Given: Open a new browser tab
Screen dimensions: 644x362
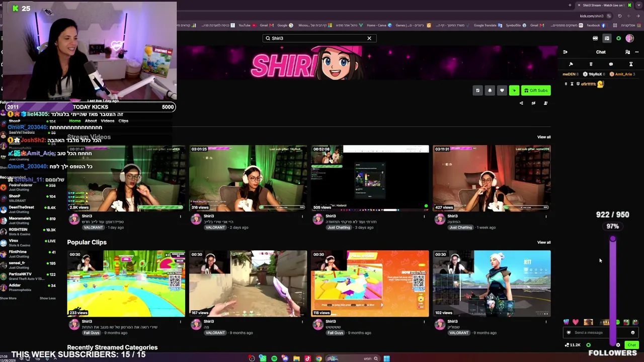Looking at the screenshot, I should click(x=570, y=5).
